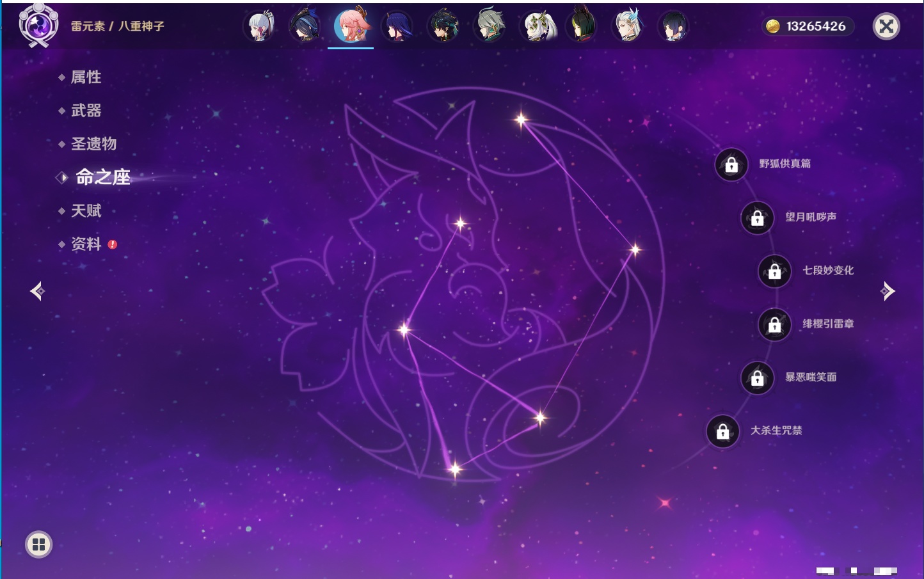Viewport: 924px width, 579px height.
Task: Click the gold Mora coin icon
Action: pos(773,26)
